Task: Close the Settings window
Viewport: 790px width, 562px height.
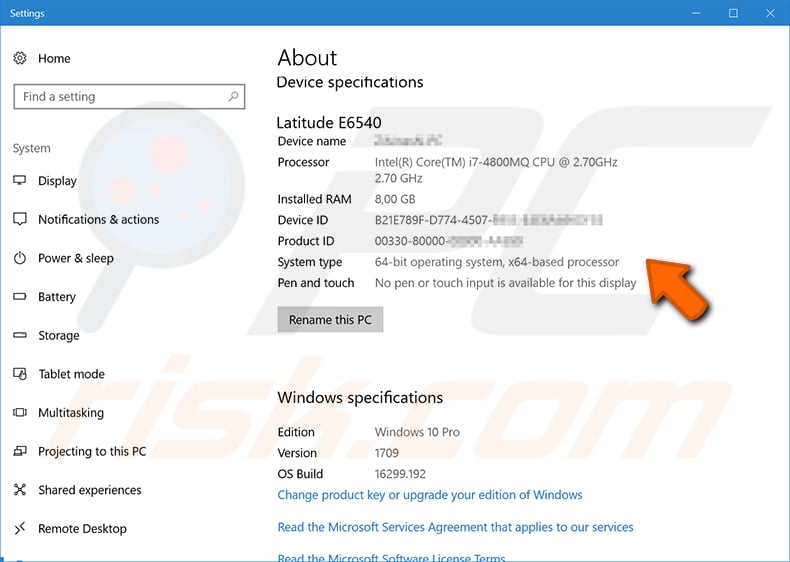Action: pos(770,13)
